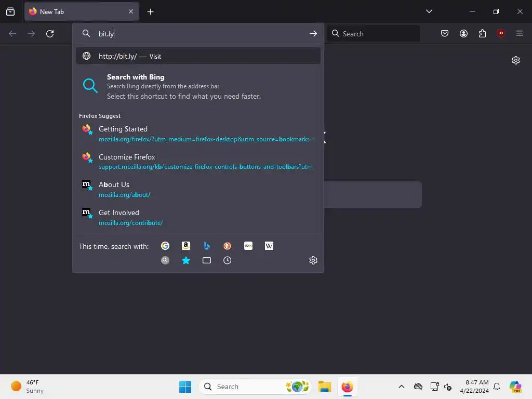Open clock showing 8:47 AM
Screen dimensions: 532x399
tap(474, 387)
